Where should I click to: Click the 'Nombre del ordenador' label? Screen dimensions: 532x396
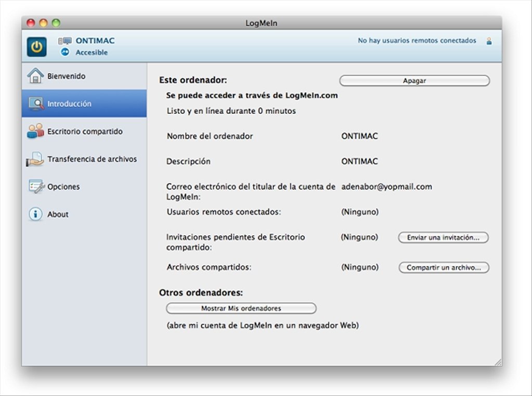tap(210, 136)
